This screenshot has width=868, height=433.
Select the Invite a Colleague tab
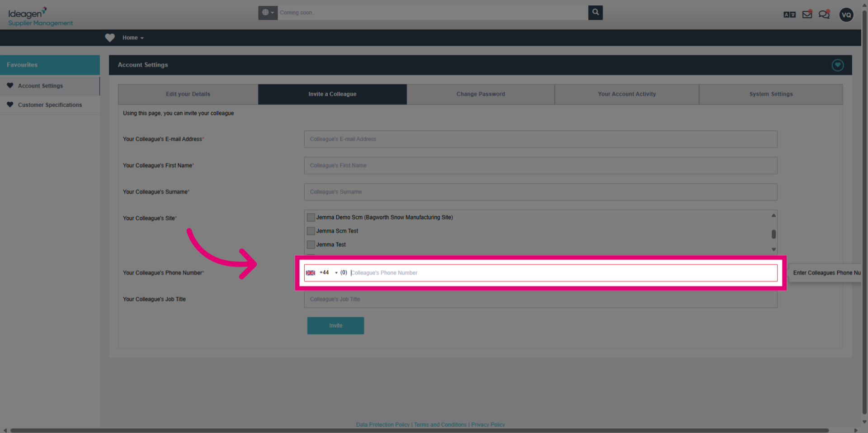coord(332,94)
